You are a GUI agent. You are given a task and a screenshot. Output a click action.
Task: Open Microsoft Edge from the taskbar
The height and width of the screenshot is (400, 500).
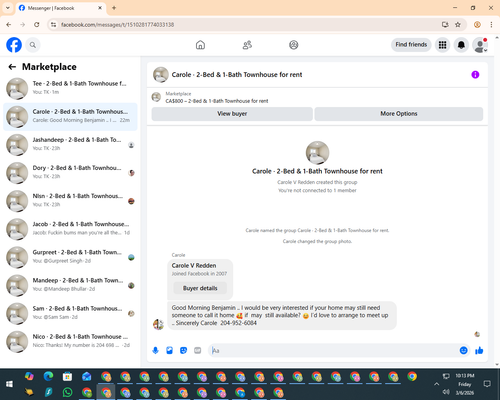click(x=48, y=376)
